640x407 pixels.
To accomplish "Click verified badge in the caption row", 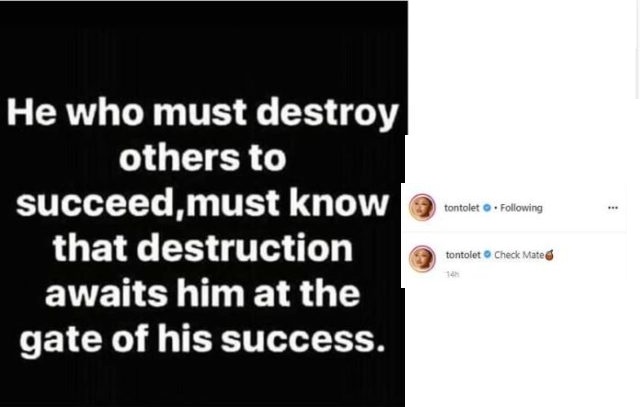I will click(x=487, y=254).
